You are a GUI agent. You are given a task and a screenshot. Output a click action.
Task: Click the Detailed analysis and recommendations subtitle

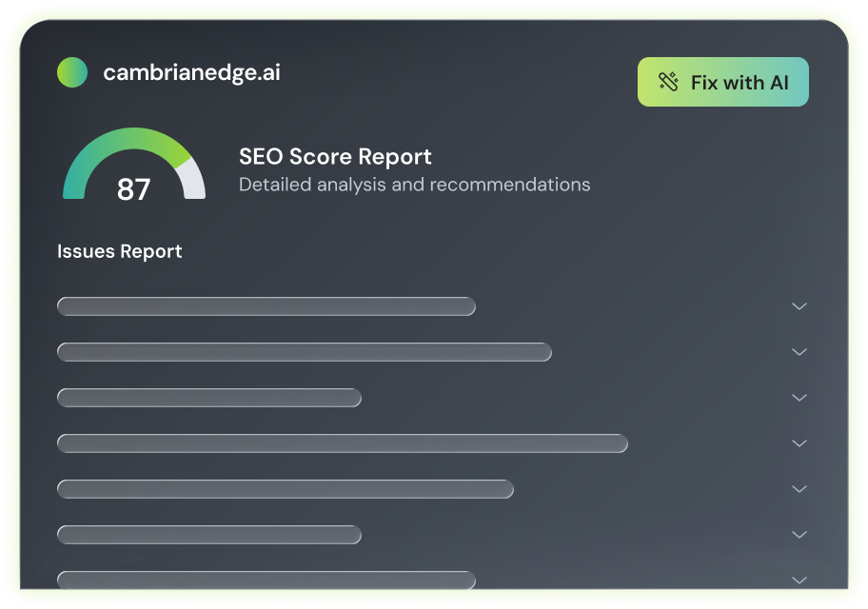pos(414,185)
